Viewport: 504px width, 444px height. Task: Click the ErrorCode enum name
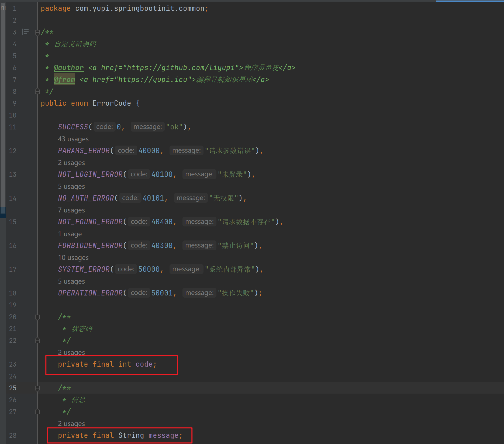112,103
